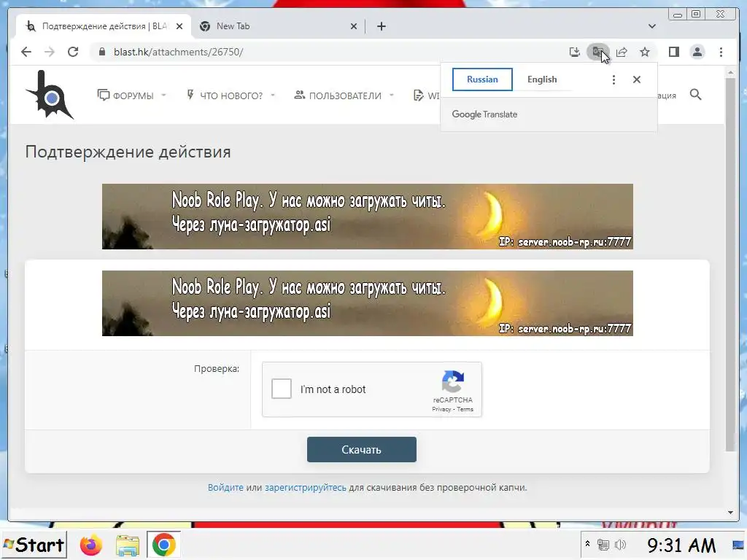The height and width of the screenshot is (560, 747).
Task: Open the Start menu
Action: [34, 545]
